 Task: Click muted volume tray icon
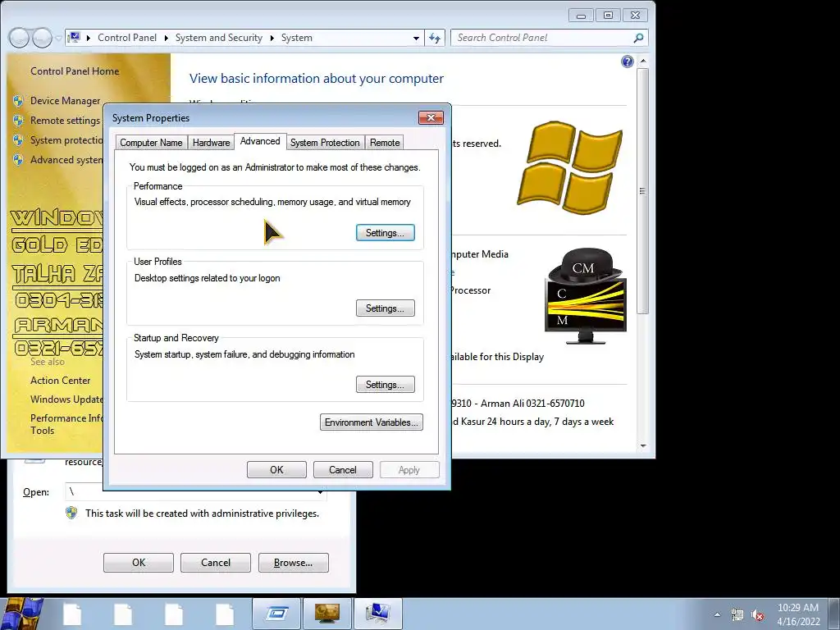click(x=757, y=615)
